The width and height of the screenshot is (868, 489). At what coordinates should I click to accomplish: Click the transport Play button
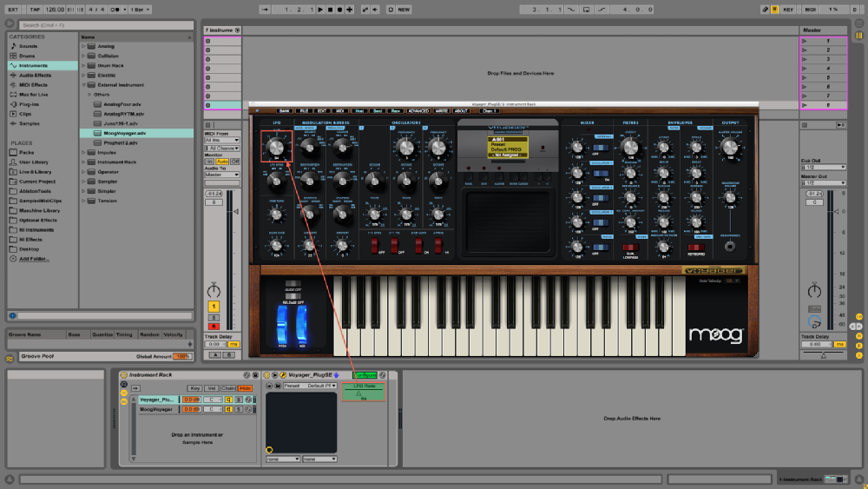point(320,10)
